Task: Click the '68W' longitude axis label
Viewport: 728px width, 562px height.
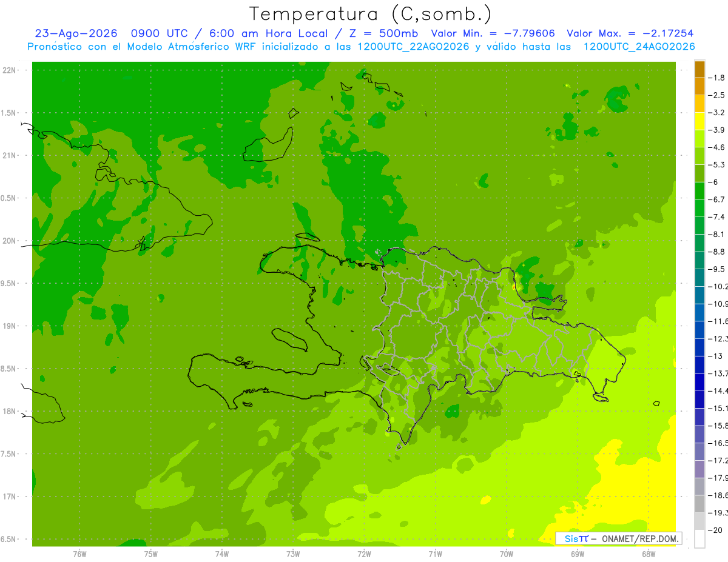Action: coord(648,554)
